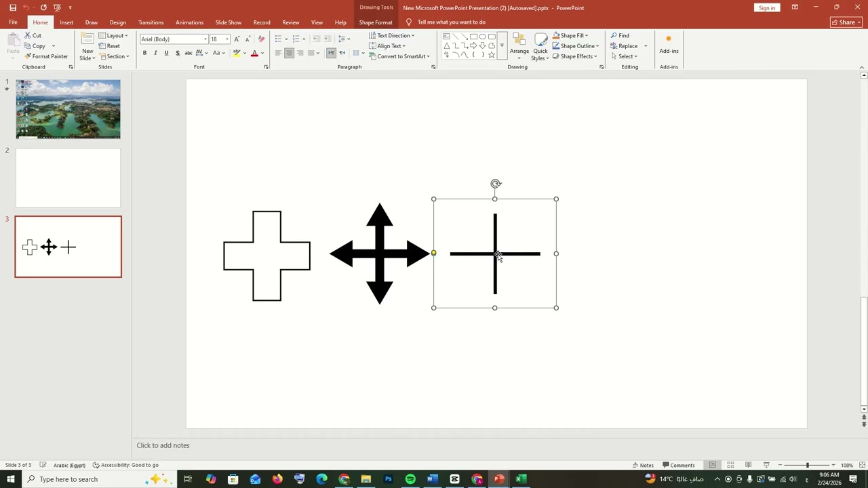Viewport: 868px width, 488px height.
Task: Open Excel from the taskbar
Action: 521,479
